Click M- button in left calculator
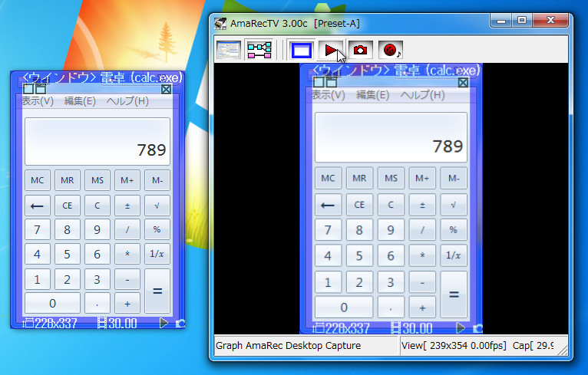The image size is (588, 375). [157, 180]
